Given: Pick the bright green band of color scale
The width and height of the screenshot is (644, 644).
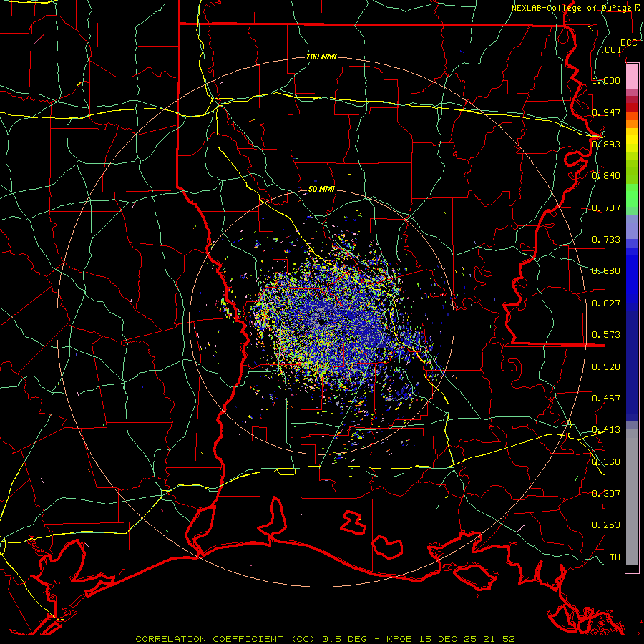Looking at the screenshot, I should point(632,195).
